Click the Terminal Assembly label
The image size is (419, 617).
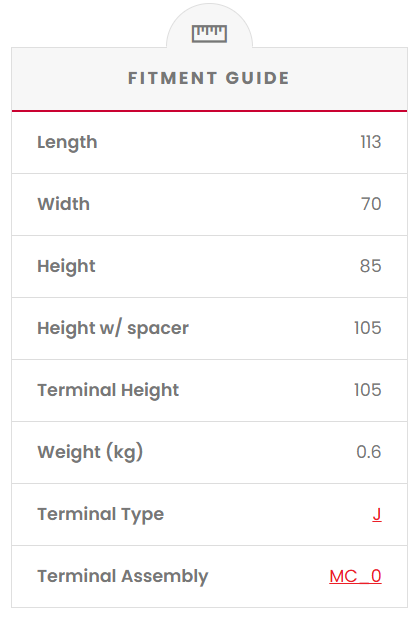click(x=123, y=576)
